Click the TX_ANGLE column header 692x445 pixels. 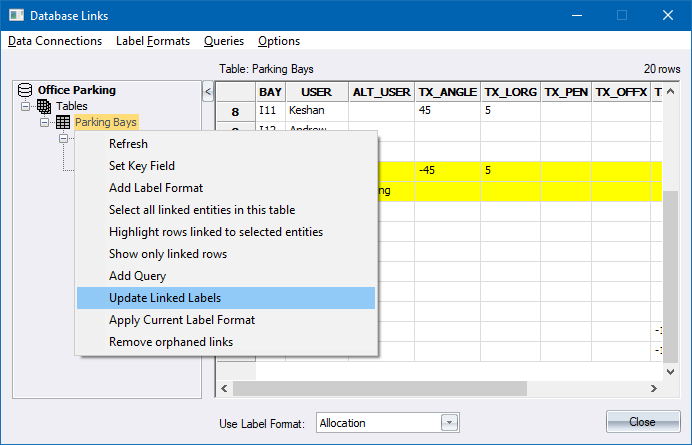pos(447,92)
